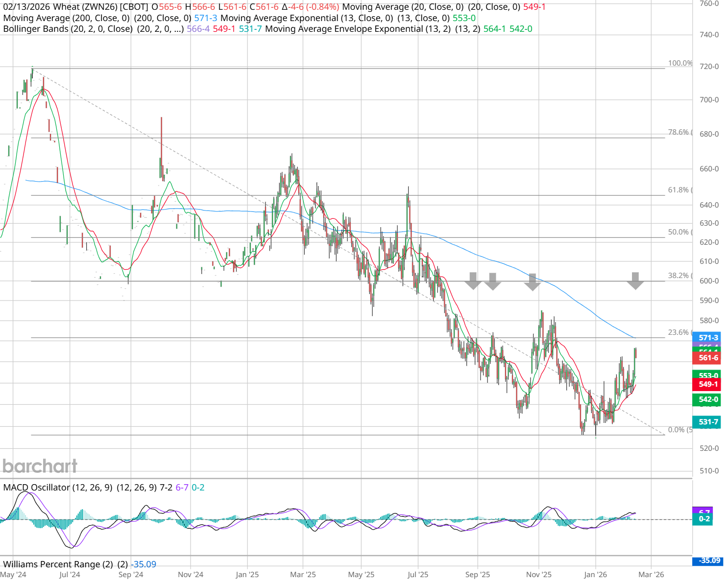Image resolution: width=728 pixels, height=583 pixels.
Task: Click the 700-0 price axis label
Action: pyautogui.click(x=709, y=100)
